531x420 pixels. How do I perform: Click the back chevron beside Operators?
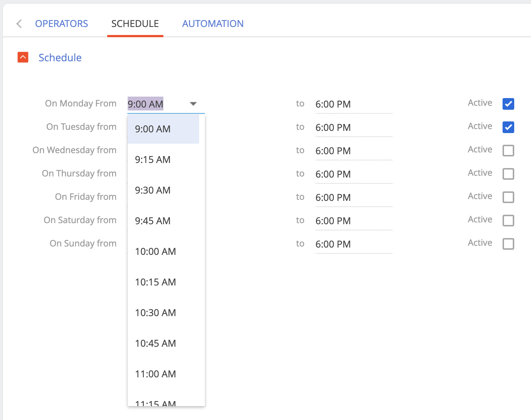18,23
